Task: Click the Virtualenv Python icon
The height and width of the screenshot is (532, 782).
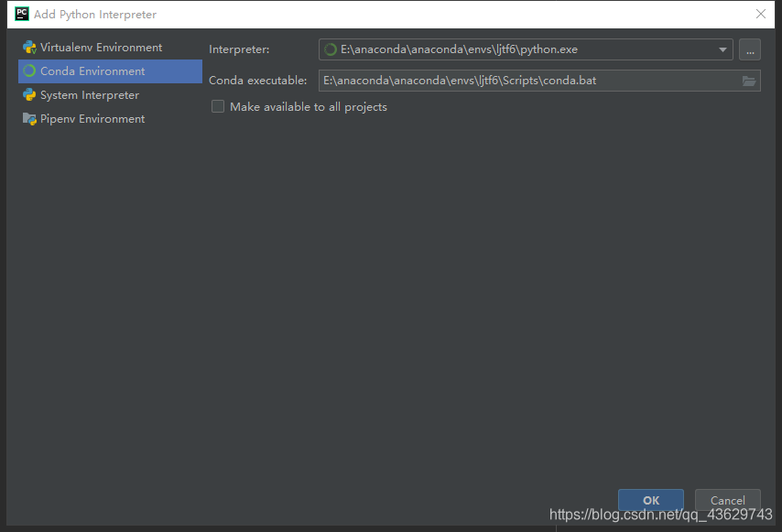Action: point(29,48)
